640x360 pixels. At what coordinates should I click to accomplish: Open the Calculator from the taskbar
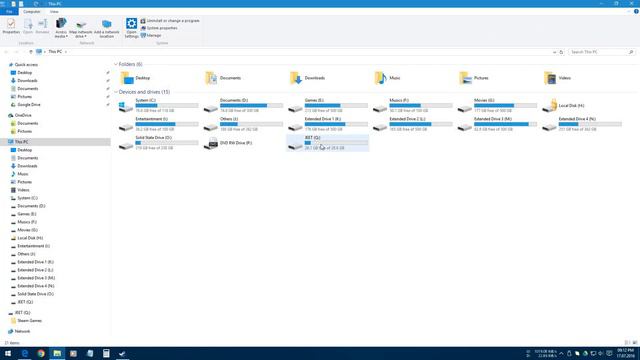click(106, 353)
